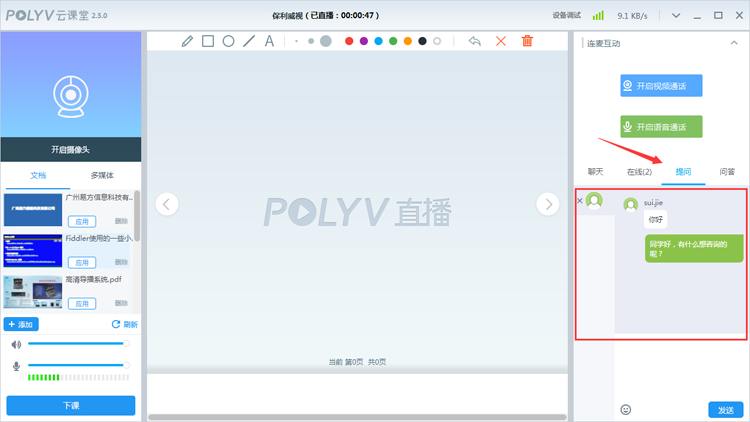
Task: Select the circle shape tool
Action: 228,41
